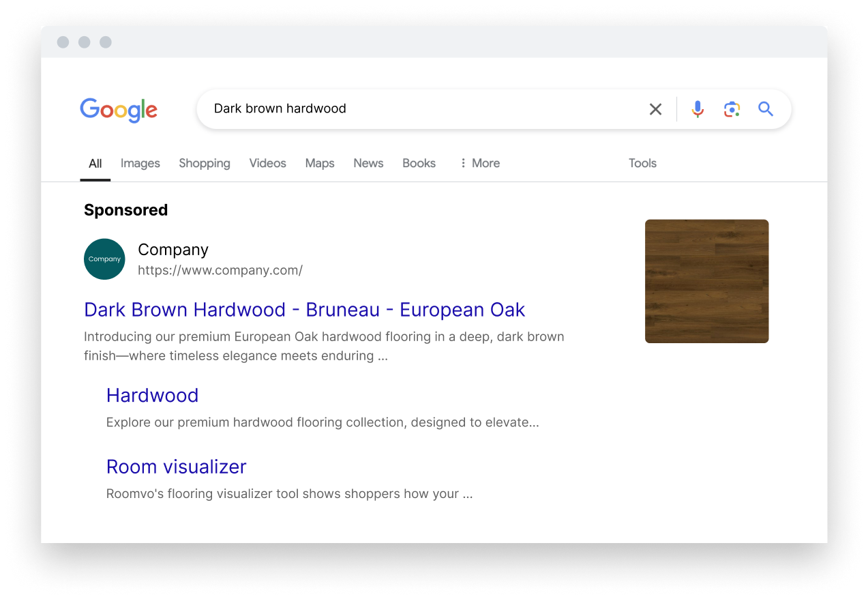Switch to the Maps tab
This screenshot has height=599, width=868.
point(320,164)
